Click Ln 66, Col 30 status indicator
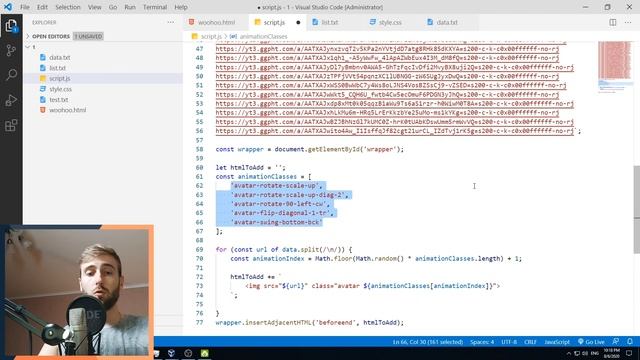The width and height of the screenshot is (640, 360). 428,342
